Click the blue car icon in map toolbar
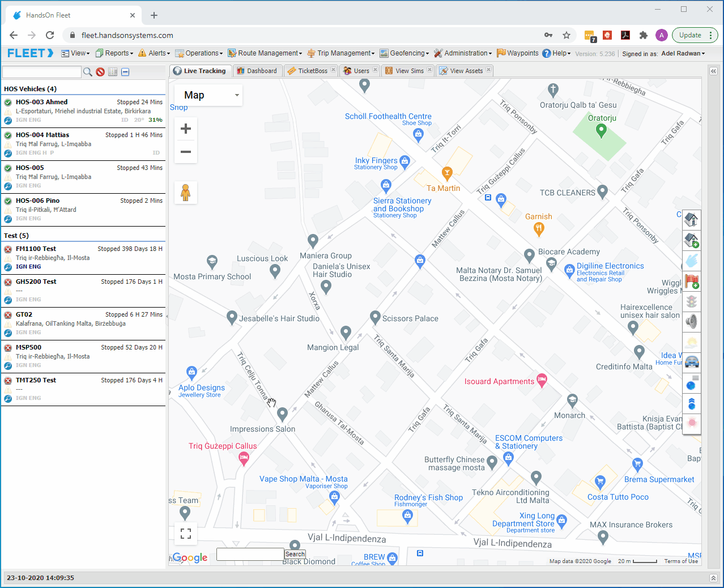The height and width of the screenshot is (588, 724). 692,362
